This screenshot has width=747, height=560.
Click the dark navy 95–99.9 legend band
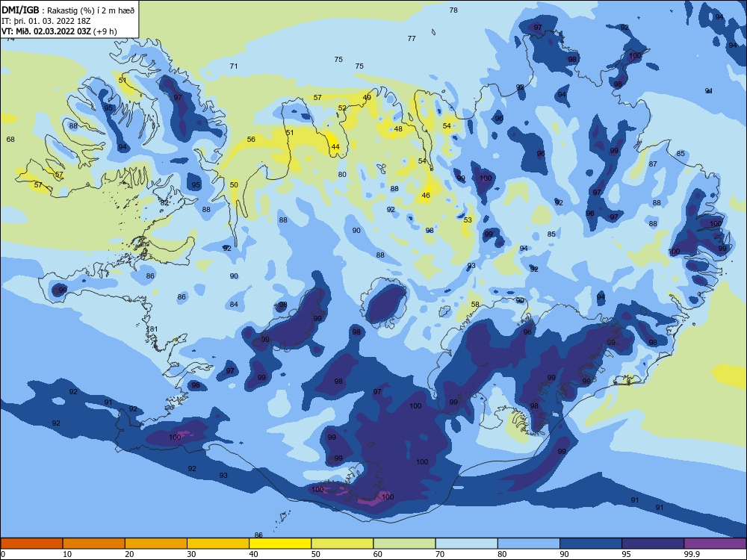(x=653, y=544)
